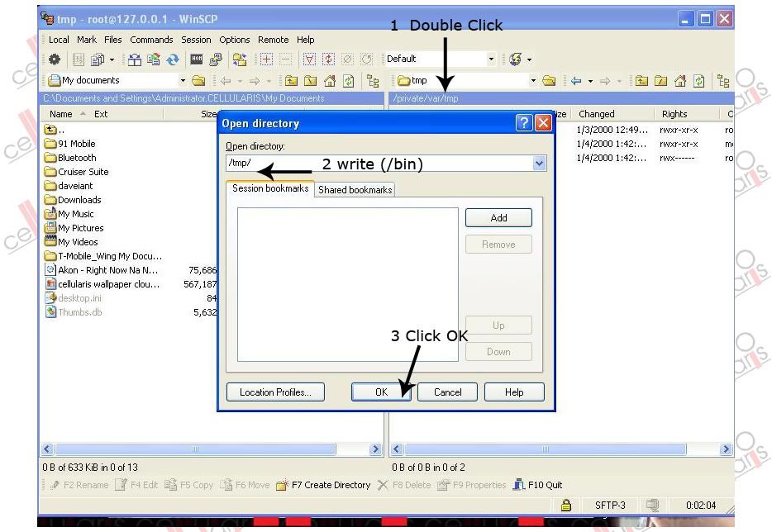The width and height of the screenshot is (772, 532).
Task: Open the queue toolbar dropdown arrow
Action: coord(112,59)
